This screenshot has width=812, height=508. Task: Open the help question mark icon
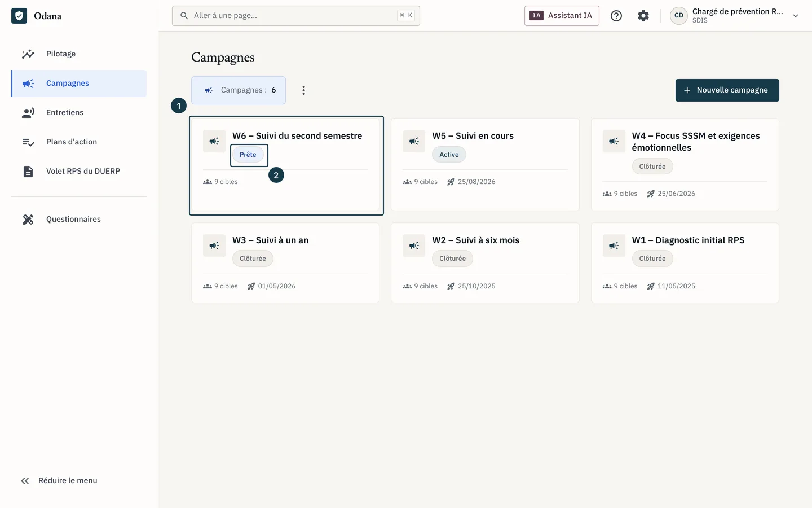pos(616,16)
